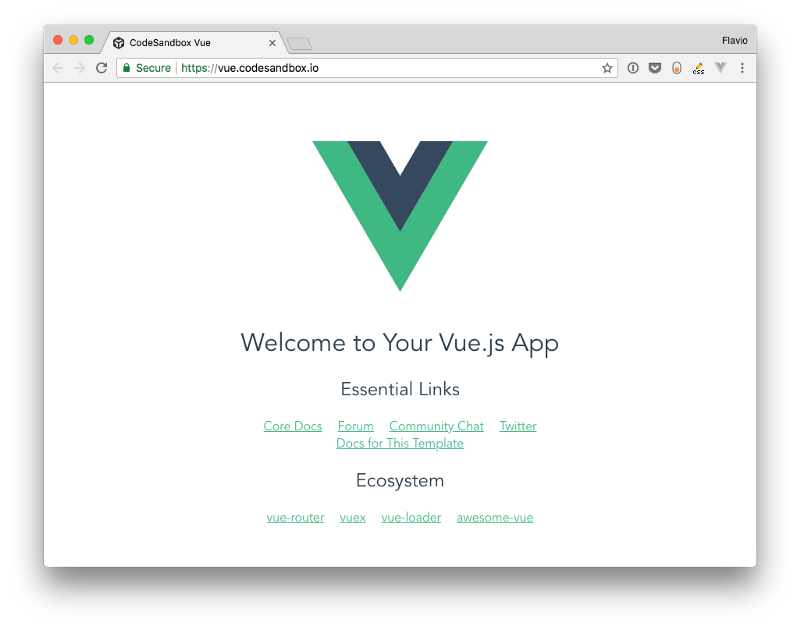Click the back navigation arrow

pyautogui.click(x=58, y=68)
